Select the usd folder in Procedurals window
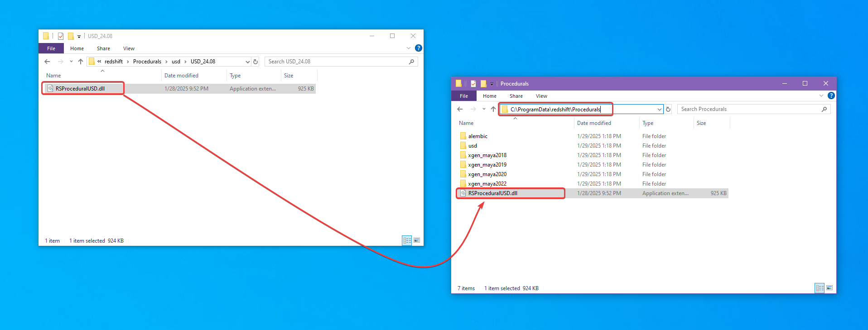The image size is (868, 330). point(473,146)
